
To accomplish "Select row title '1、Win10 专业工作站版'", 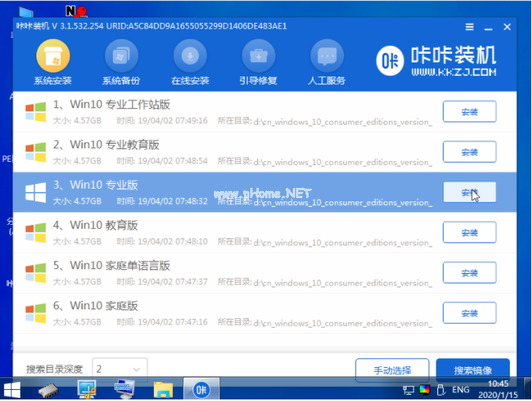I will [x=111, y=104].
